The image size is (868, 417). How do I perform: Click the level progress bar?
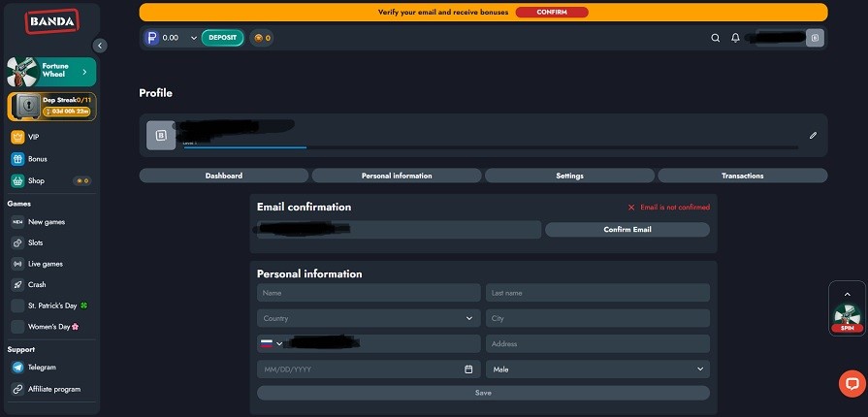[491, 147]
